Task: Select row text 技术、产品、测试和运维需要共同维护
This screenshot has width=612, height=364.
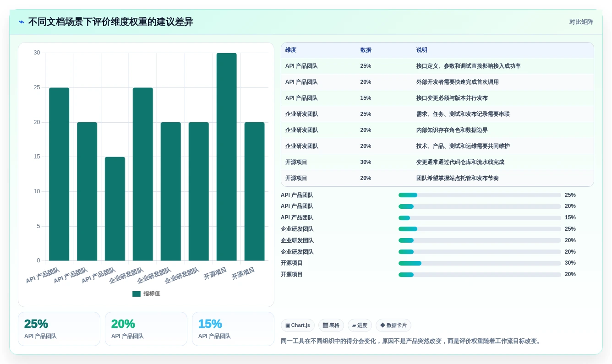Action: click(463, 147)
